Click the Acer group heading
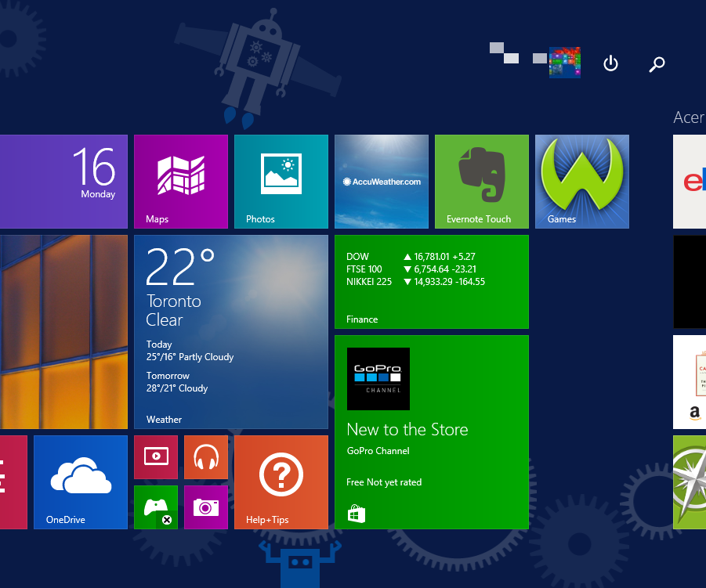 click(689, 117)
